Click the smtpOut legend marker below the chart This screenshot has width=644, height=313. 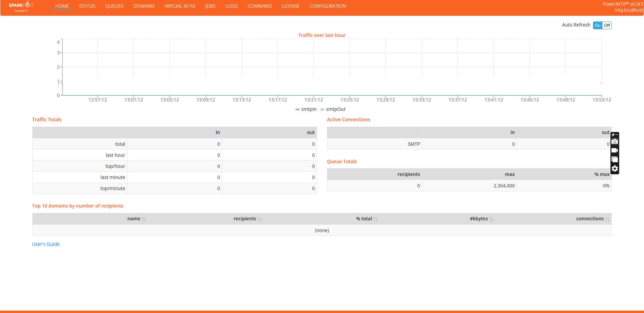[x=322, y=109]
